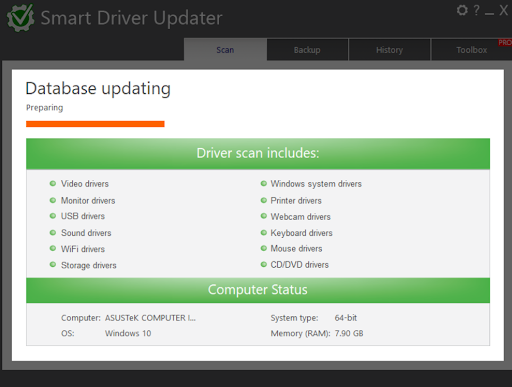Select the Keyboard drivers text
This screenshot has width=512, height=387.
point(301,233)
